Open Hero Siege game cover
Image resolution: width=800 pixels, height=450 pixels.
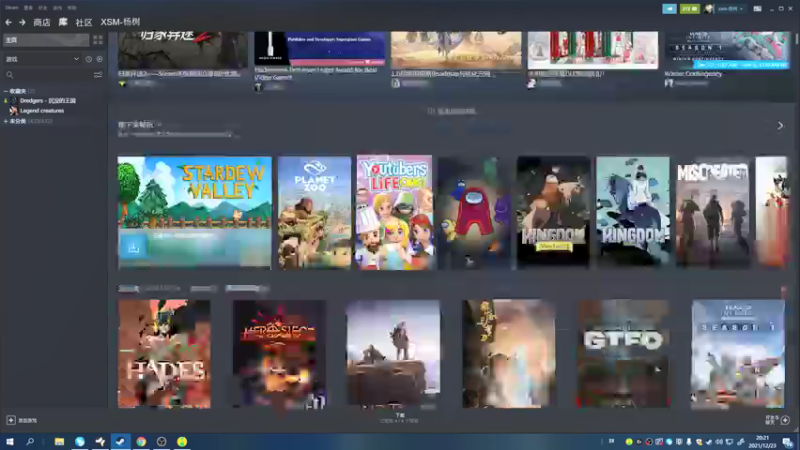279,354
